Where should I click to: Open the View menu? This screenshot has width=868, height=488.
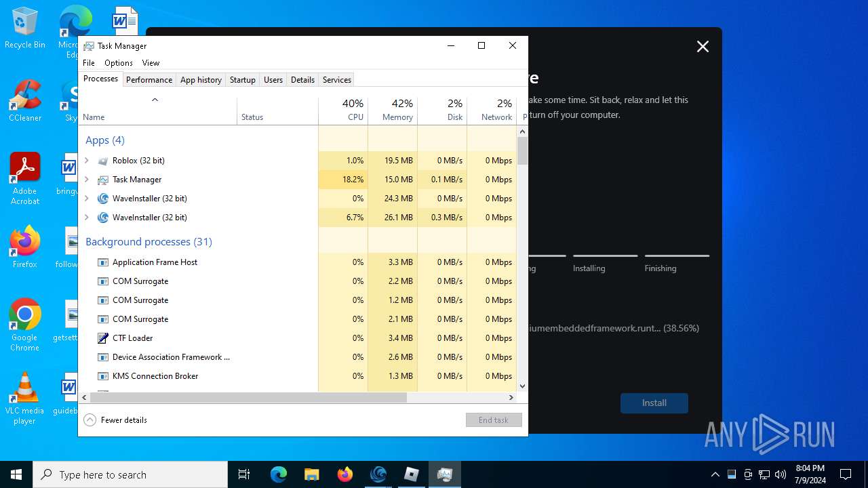coord(151,62)
